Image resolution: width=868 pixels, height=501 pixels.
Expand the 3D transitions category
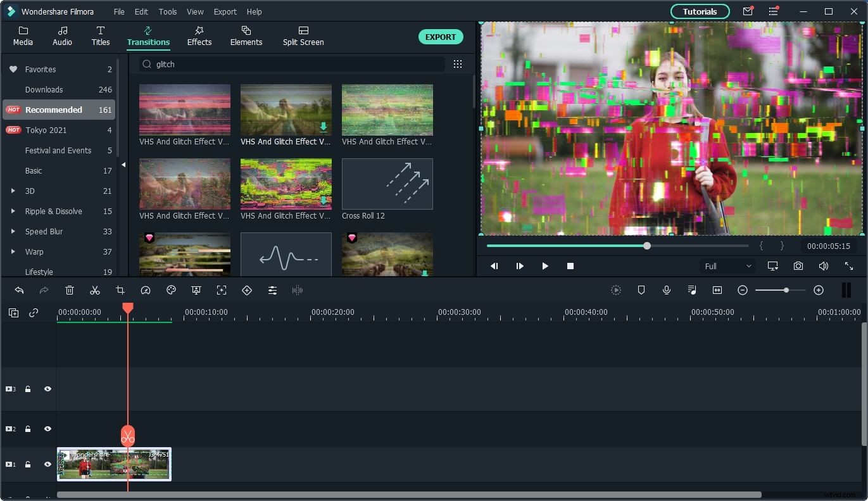pos(14,191)
